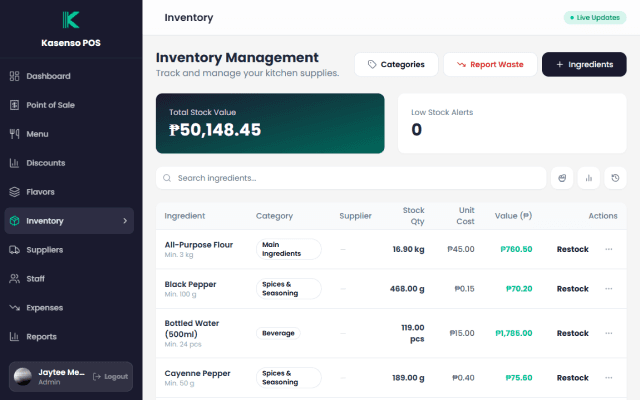
Task: Click the Total Stock Value card
Action: click(270, 123)
